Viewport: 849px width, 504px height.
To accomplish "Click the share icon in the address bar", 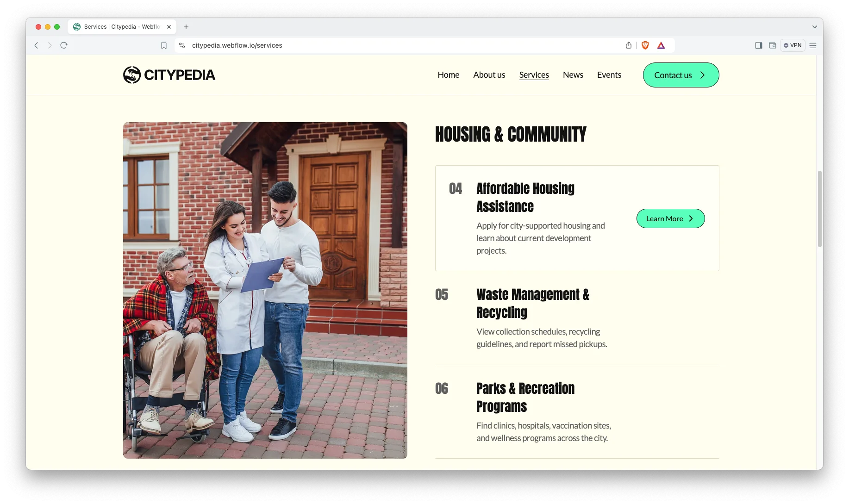I will click(x=629, y=45).
